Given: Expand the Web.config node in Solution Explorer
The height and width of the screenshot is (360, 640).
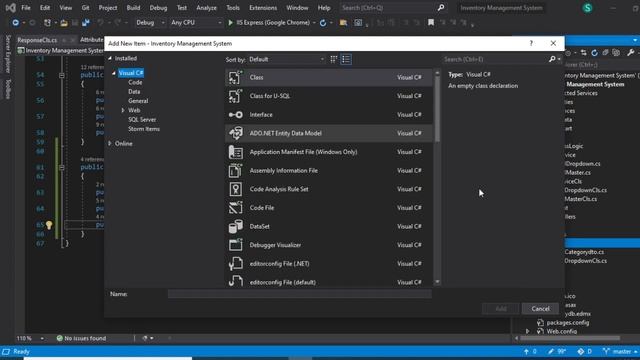Looking at the screenshot, I should click(527, 331).
